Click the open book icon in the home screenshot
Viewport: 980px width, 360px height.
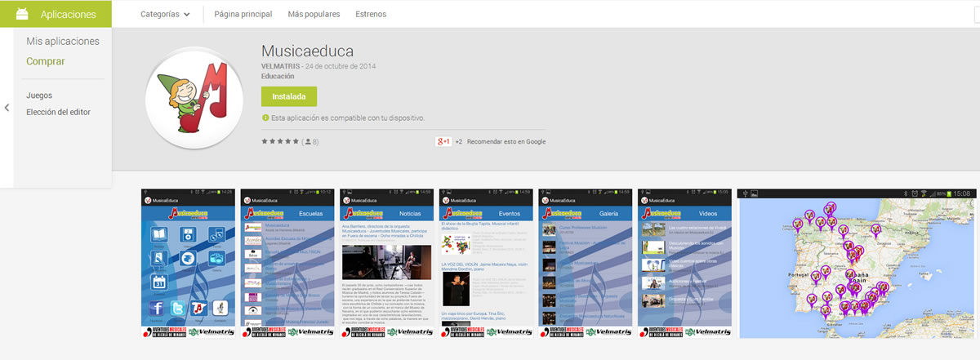[x=159, y=235]
